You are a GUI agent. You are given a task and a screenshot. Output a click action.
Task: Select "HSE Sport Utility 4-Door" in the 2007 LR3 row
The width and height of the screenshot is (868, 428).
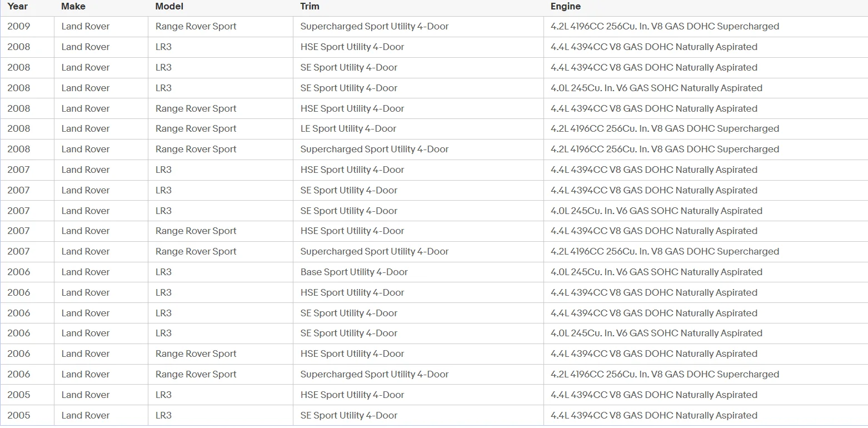(x=352, y=170)
